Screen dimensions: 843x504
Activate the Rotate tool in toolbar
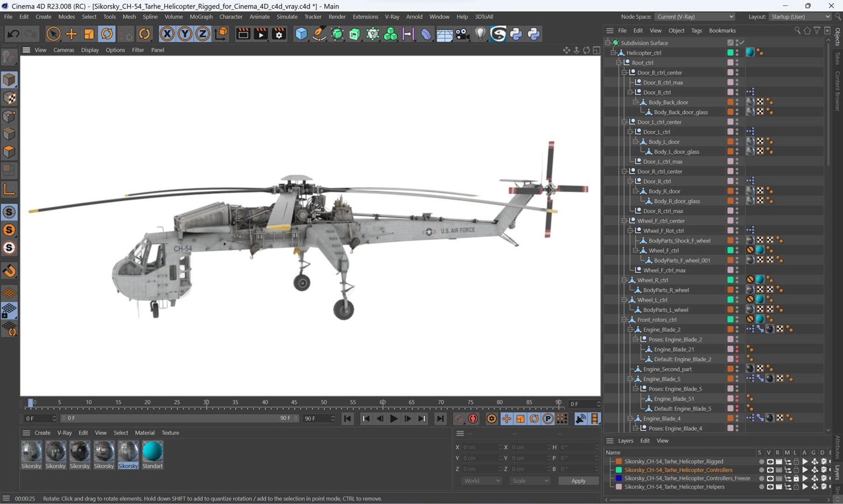107,34
